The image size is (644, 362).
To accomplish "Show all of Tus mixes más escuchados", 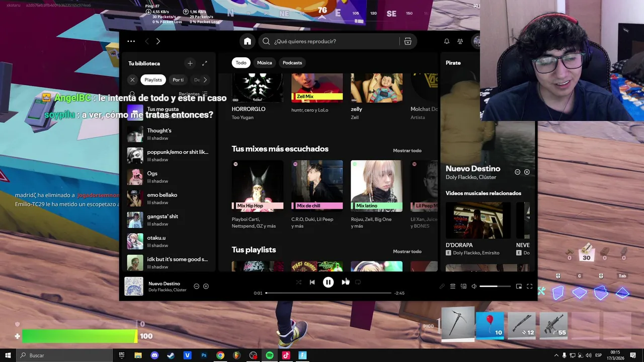I will click(407, 151).
